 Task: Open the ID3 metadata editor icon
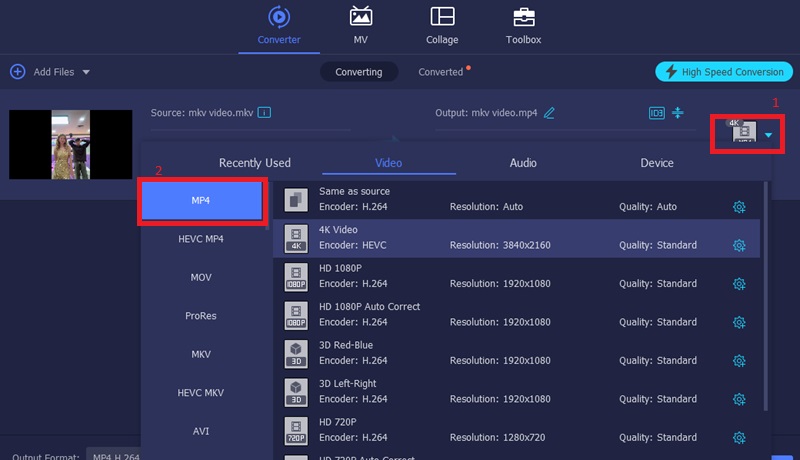click(657, 113)
